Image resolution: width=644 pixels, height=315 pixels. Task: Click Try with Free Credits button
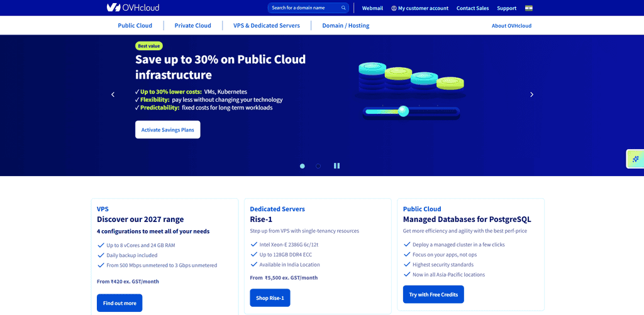(433, 294)
